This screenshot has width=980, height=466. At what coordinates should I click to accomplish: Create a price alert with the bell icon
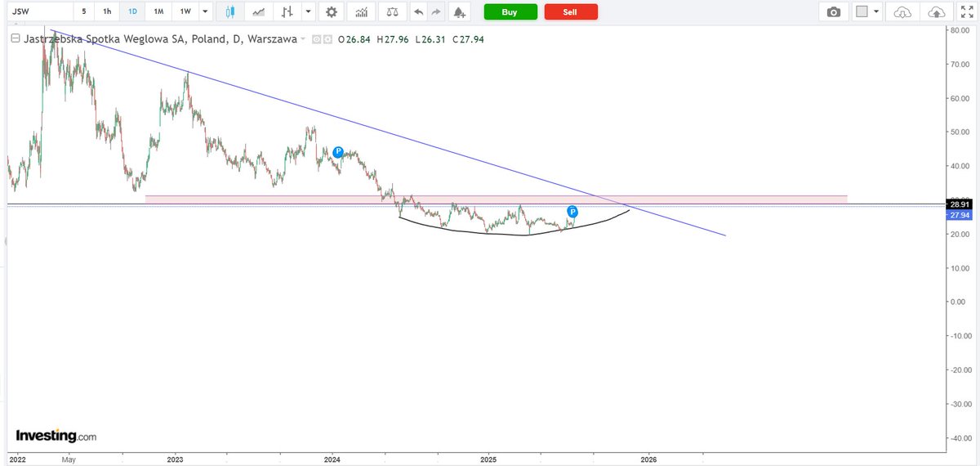click(x=459, y=12)
